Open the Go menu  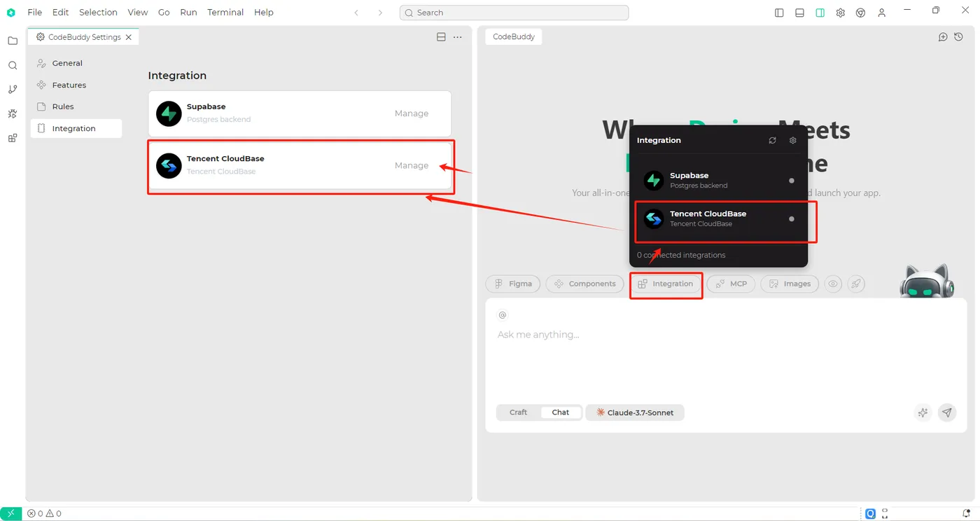pyautogui.click(x=164, y=13)
